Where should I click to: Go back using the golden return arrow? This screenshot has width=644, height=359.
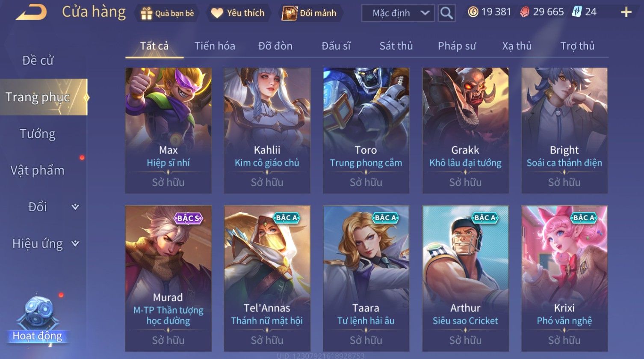pyautogui.click(x=31, y=12)
